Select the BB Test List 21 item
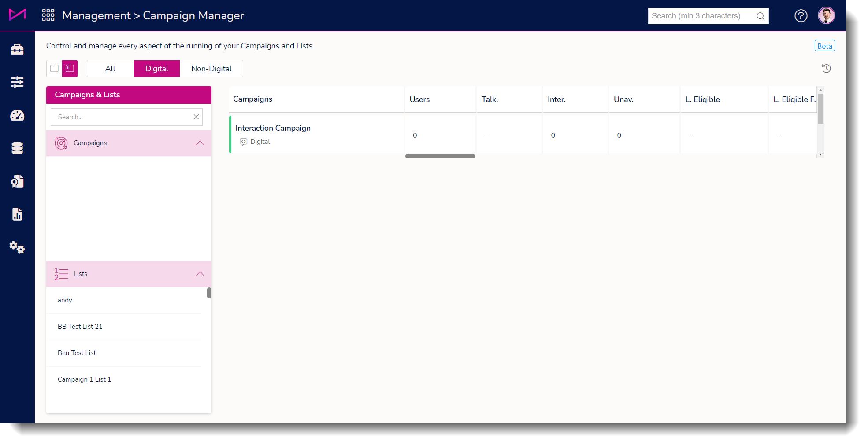The width and height of the screenshot is (868, 445). [124, 327]
